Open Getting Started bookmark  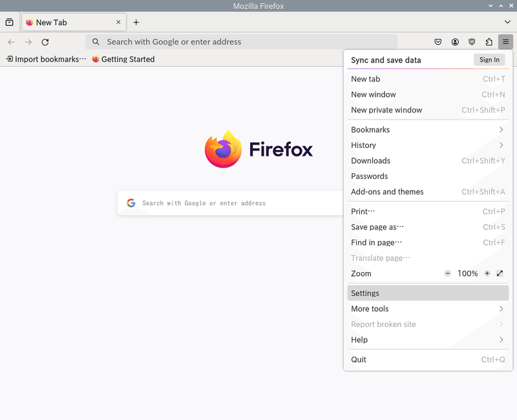[x=123, y=59]
